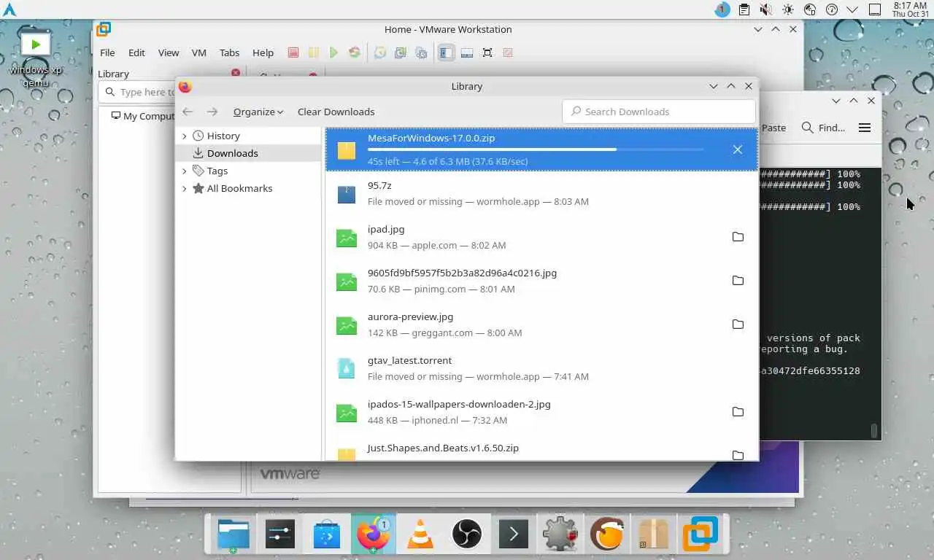Unmute audio via volume tray icon
The width and height of the screenshot is (934, 560).
[765, 9]
